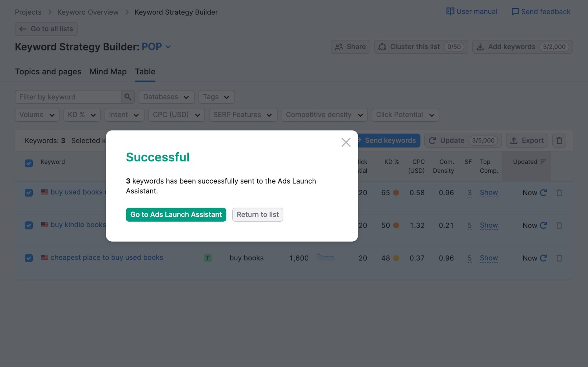Sort by CPC (USD) column header
Screen dimensions: 588x367
tap(417, 166)
